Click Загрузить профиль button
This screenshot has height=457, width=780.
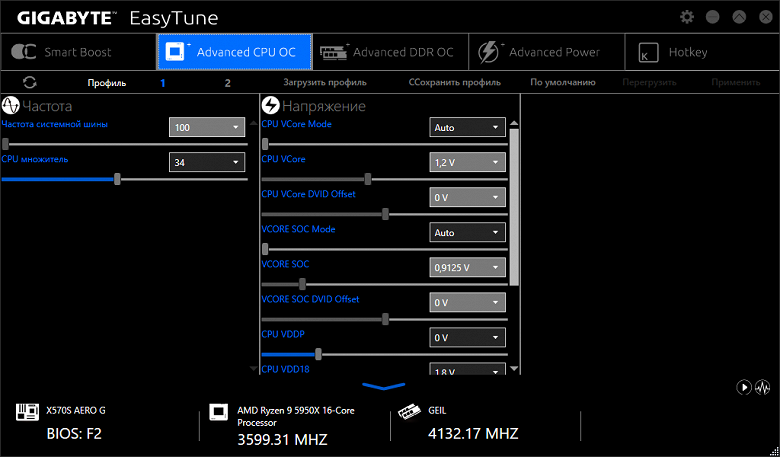pos(325,83)
